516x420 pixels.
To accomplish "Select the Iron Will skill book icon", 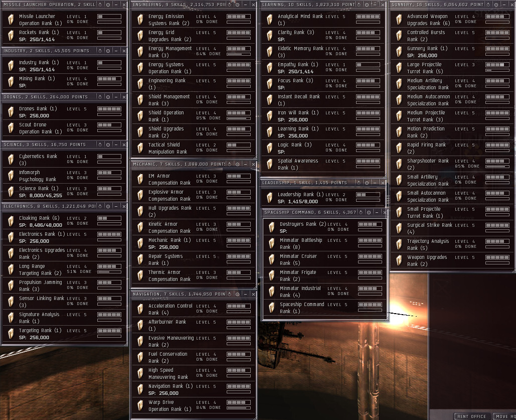I will tap(269, 115).
